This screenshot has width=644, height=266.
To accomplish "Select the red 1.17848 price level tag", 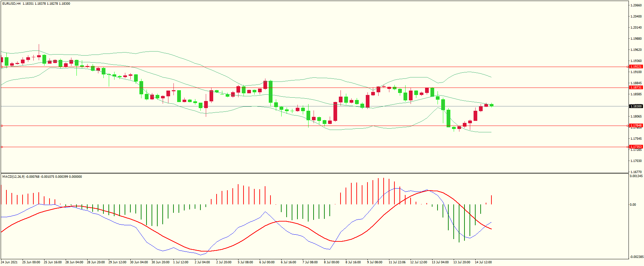I will pos(636,126).
